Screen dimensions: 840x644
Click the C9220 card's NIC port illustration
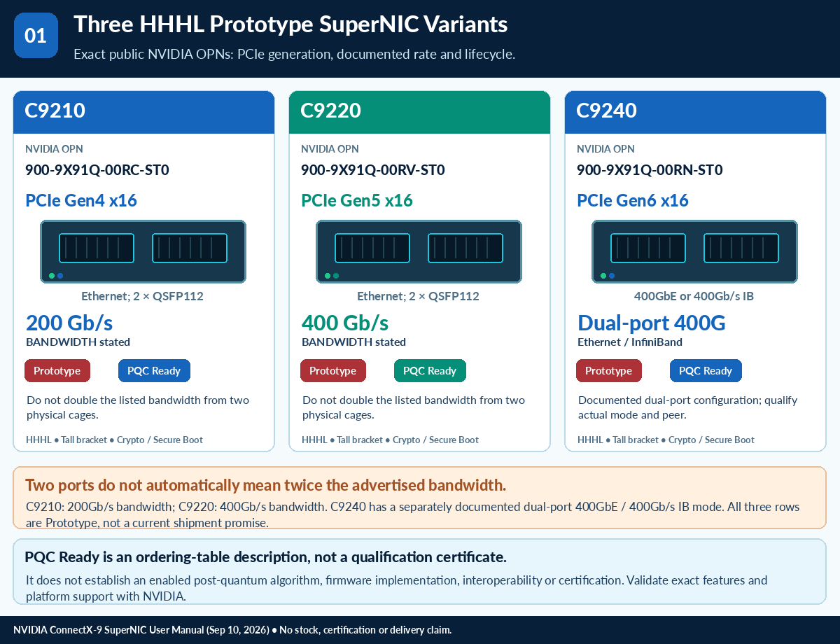tap(419, 252)
